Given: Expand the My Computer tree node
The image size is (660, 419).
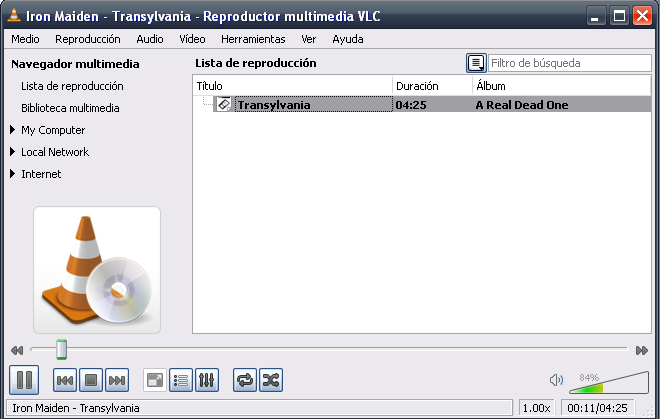Looking at the screenshot, I should tap(13, 130).
